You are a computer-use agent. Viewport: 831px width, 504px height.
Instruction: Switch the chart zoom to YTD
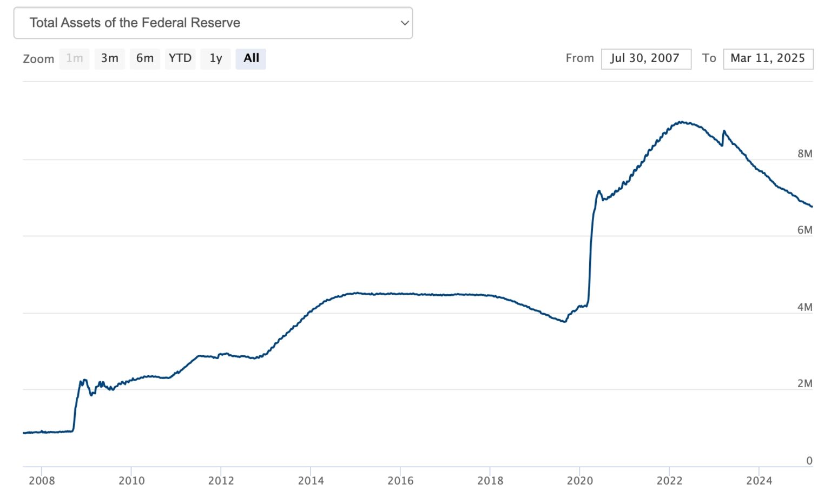click(180, 58)
